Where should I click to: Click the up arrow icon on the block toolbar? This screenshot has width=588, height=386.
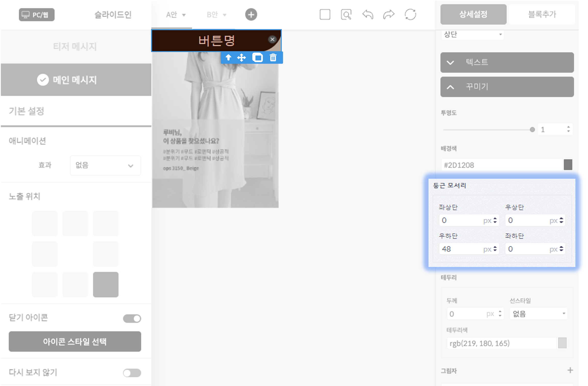228,58
